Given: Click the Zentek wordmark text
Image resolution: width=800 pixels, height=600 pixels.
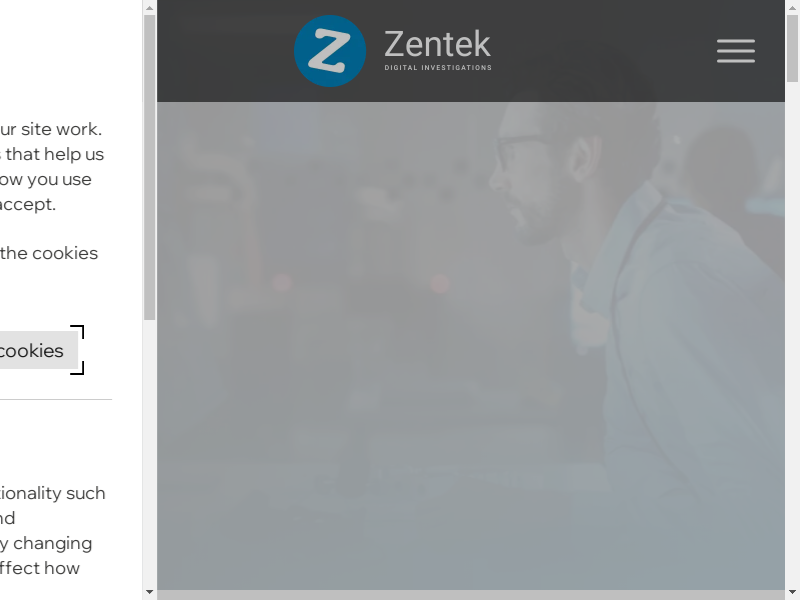Looking at the screenshot, I should click(x=438, y=44).
